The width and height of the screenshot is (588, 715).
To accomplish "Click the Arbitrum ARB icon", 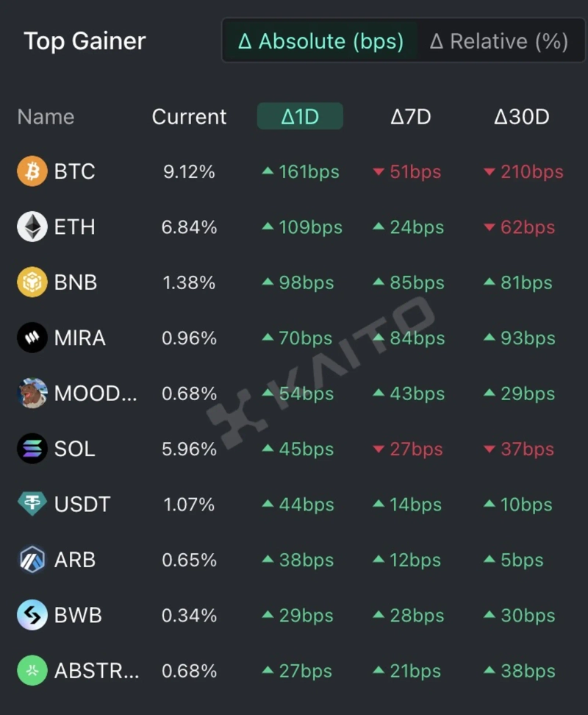I will coord(32,560).
